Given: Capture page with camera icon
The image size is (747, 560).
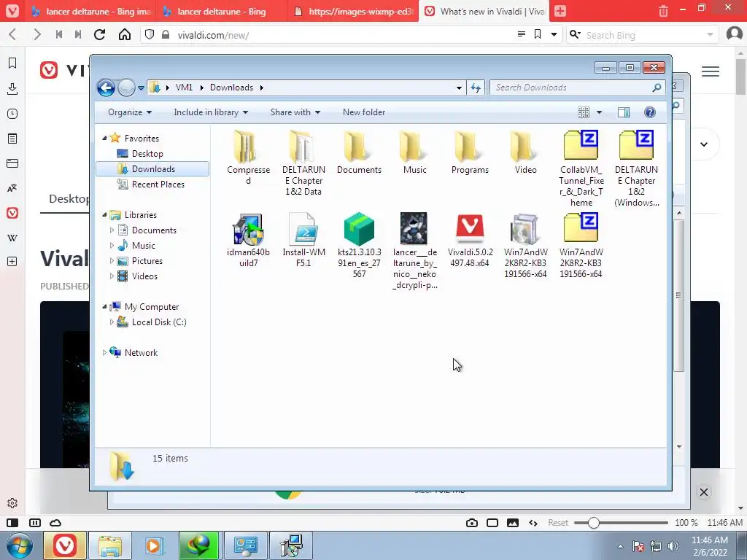Looking at the screenshot, I should 472,523.
